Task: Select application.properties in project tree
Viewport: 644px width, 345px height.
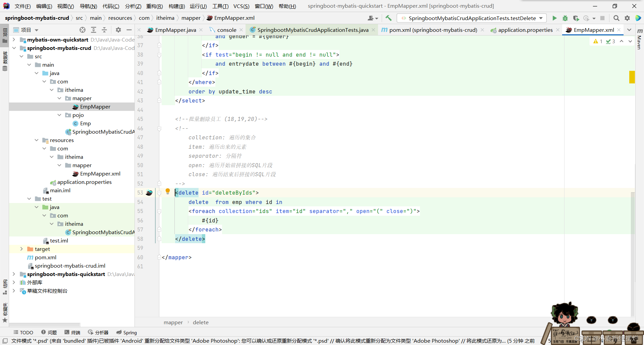Action: pyautogui.click(x=84, y=182)
